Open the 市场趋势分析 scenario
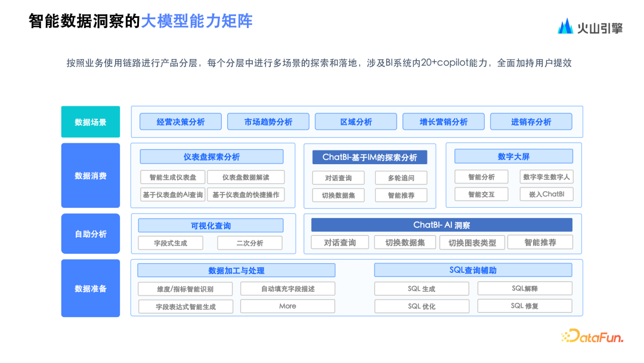Viewport: 644px width, 363px height. [268, 122]
